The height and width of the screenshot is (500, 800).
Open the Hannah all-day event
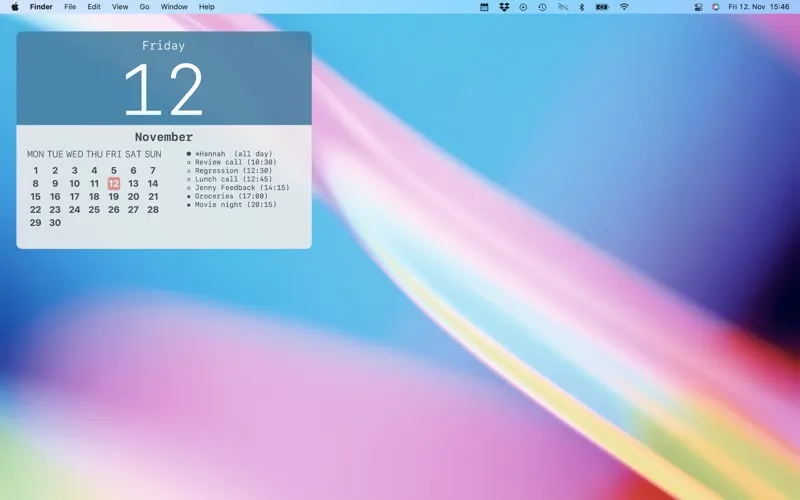230,154
